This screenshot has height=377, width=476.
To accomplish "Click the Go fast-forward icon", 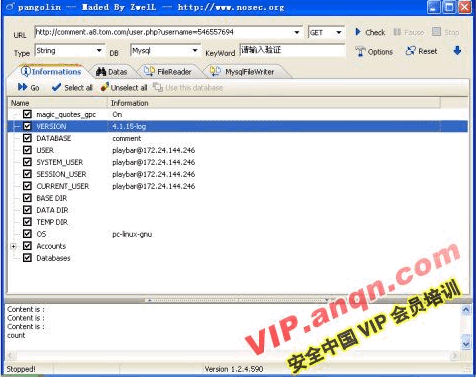I will [x=23, y=87].
